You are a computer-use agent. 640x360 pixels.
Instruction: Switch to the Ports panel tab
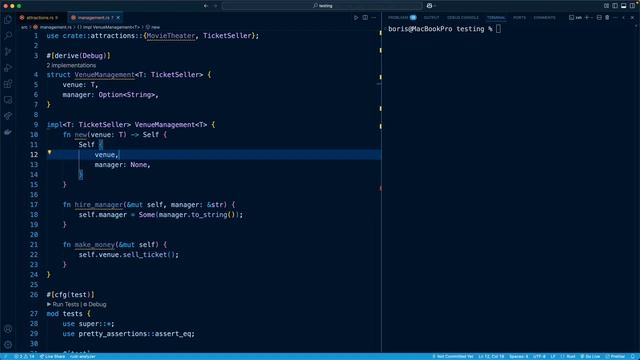(x=519, y=18)
